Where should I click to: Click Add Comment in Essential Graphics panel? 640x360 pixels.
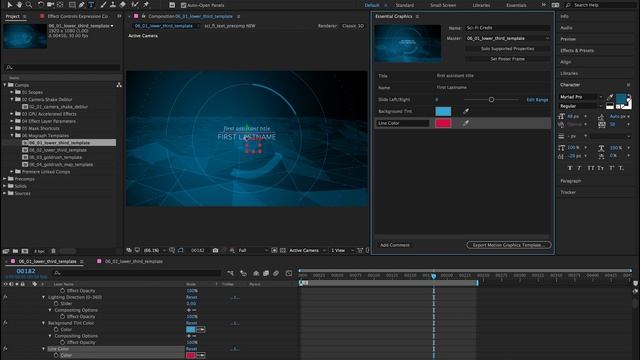[x=395, y=245]
